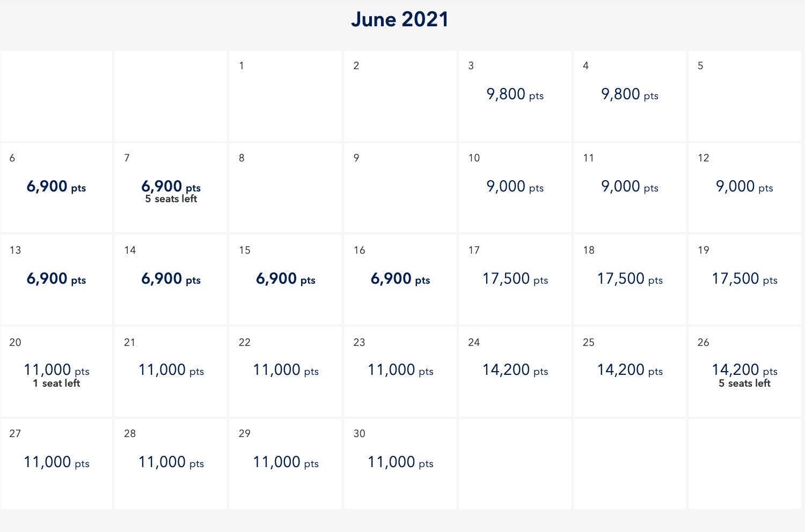The image size is (805, 532).
Task: Pick June 27 for 11,000 points
Action: coord(56,462)
